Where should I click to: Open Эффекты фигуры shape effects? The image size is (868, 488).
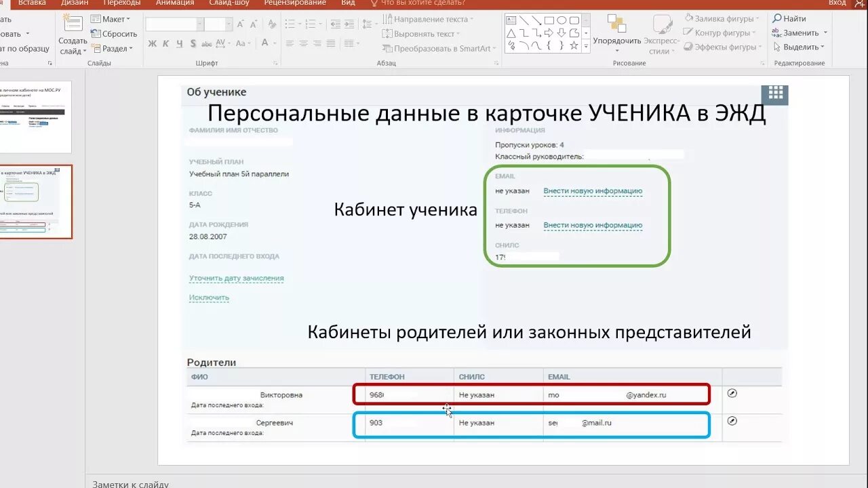click(724, 47)
